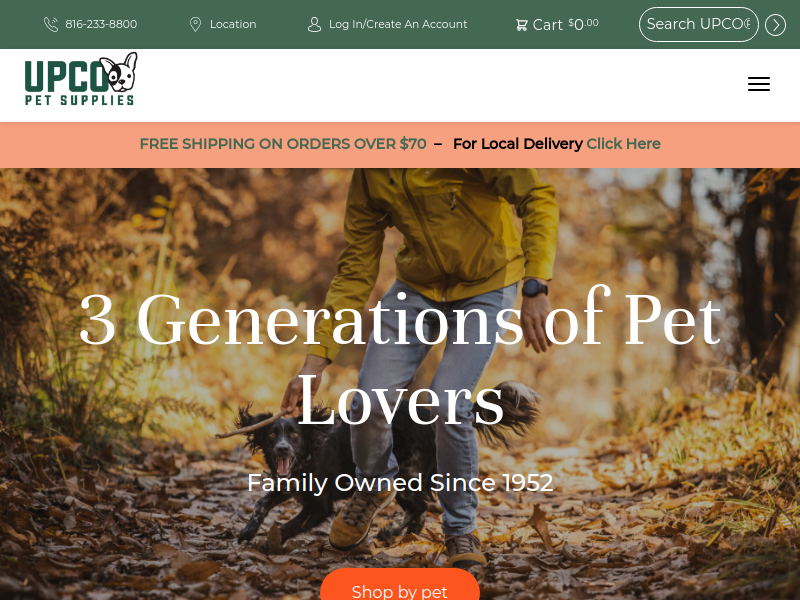Open Log In/Create An Account
800x600 pixels.
[x=398, y=24]
